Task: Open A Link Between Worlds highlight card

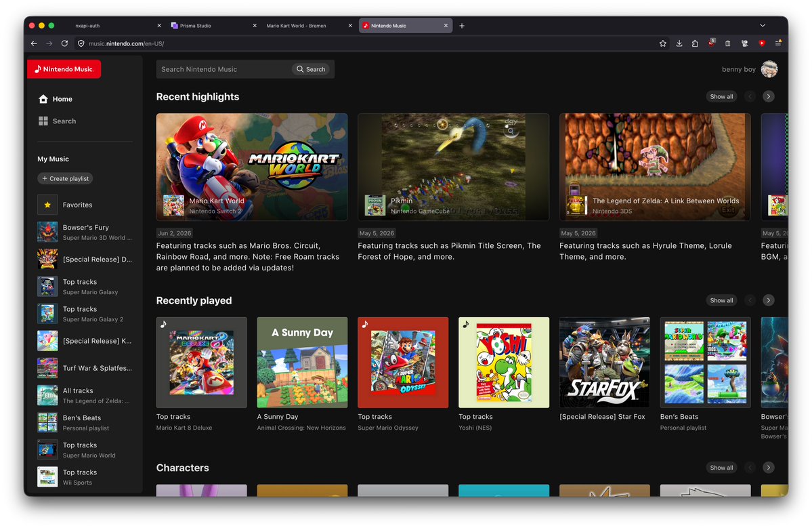Action: [x=655, y=167]
